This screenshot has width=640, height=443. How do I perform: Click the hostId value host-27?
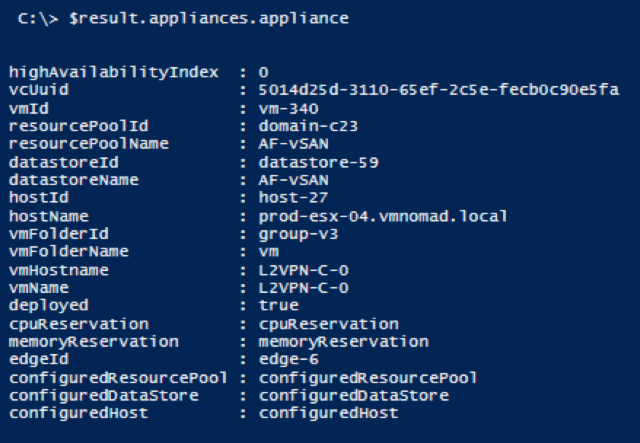pyautogui.click(x=293, y=198)
